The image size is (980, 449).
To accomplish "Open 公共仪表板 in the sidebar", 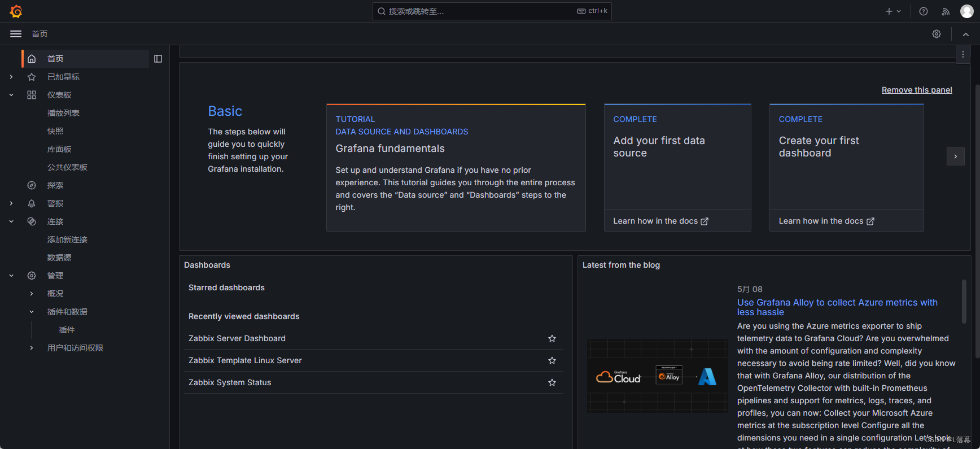I will (67, 167).
